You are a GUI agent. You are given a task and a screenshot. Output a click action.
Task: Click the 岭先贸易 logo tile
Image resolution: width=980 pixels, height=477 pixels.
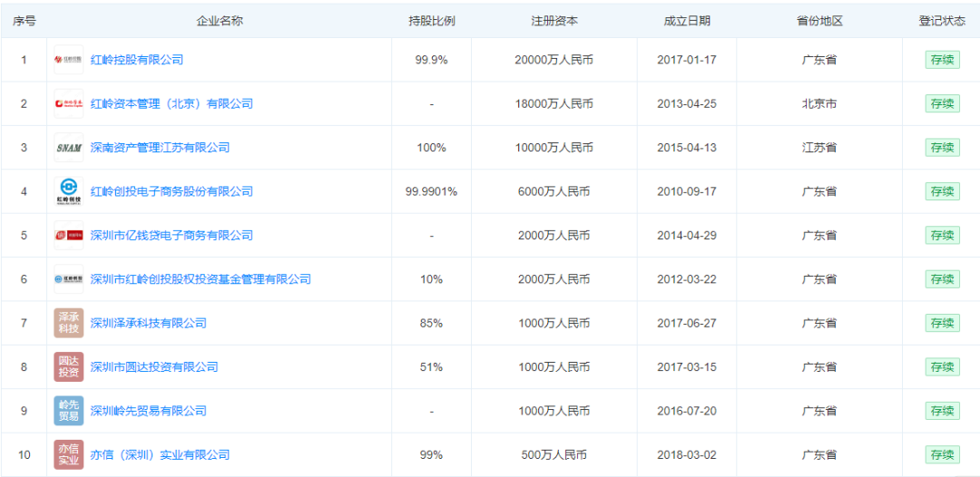click(69, 411)
